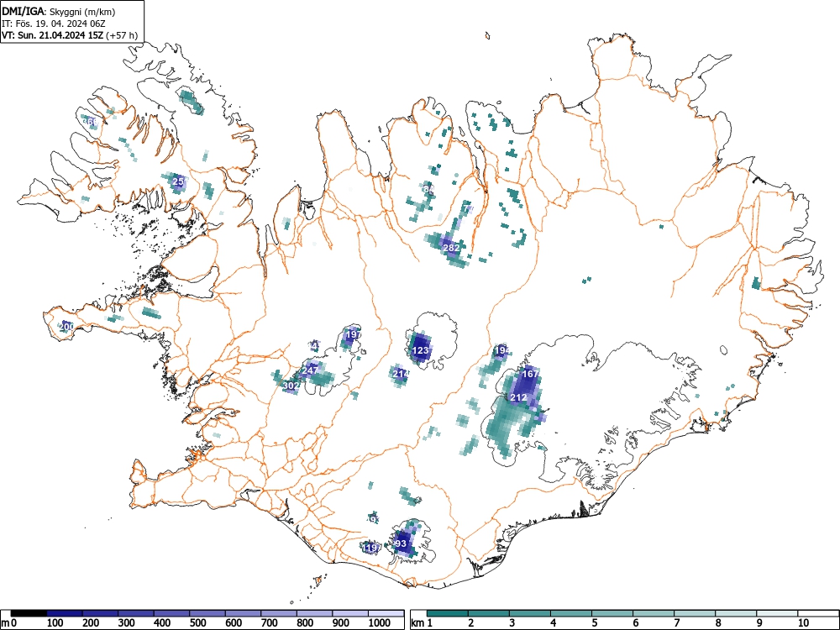The image size is (840, 630).
Task: Click the '123' value on the central glacier
Action: pyautogui.click(x=421, y=350)
